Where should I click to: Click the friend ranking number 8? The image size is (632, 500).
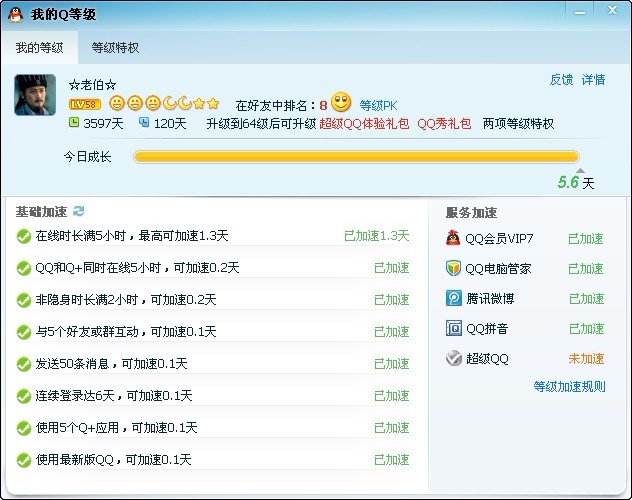tap(323, 106)
